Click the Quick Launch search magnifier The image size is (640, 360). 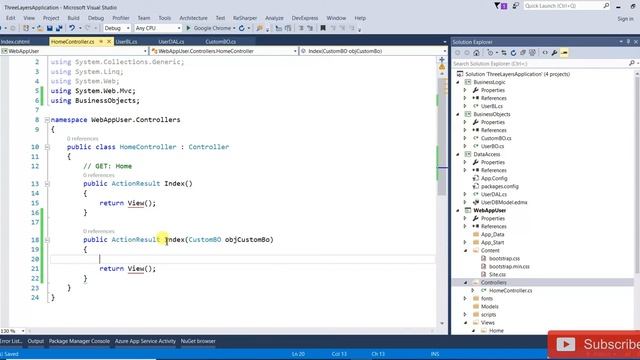click(606, 6)
